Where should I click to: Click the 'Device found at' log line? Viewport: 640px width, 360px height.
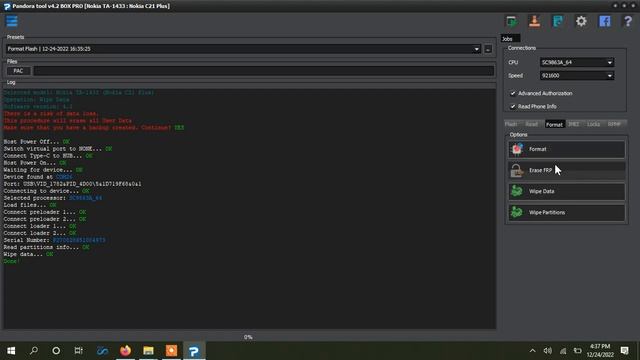[38, 177]
